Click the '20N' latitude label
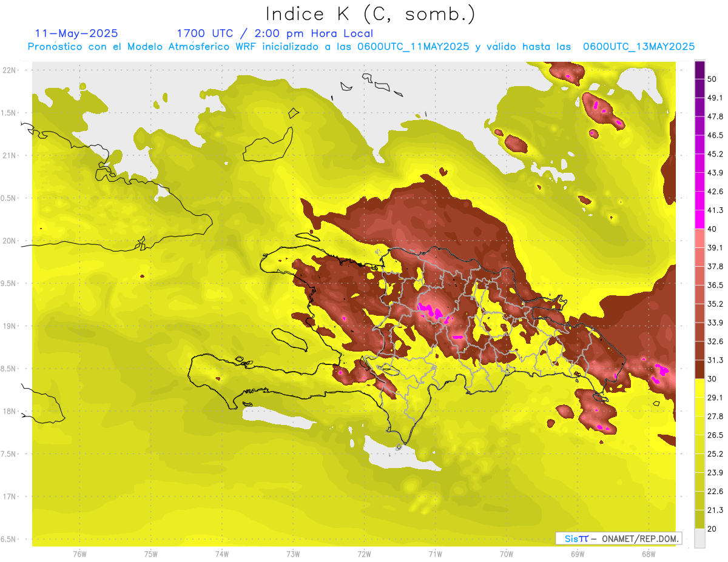Screen dimensions: 728x562 point(10,241)
